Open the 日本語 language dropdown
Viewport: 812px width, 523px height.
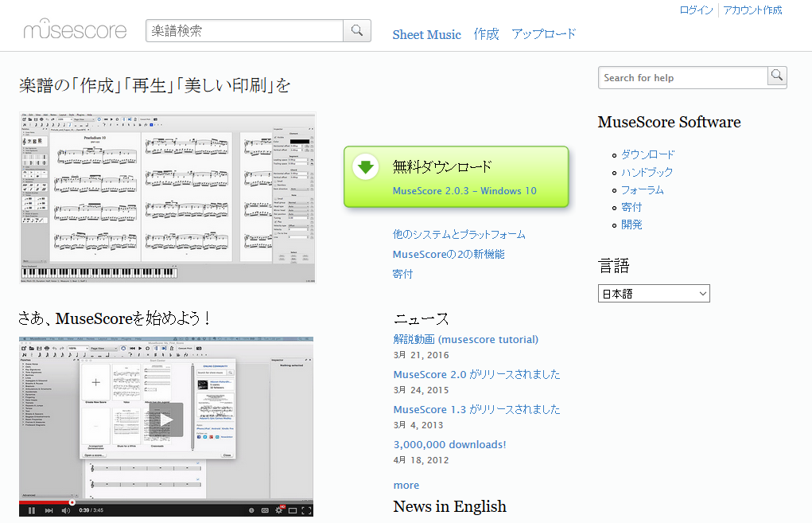coord(654,294)
